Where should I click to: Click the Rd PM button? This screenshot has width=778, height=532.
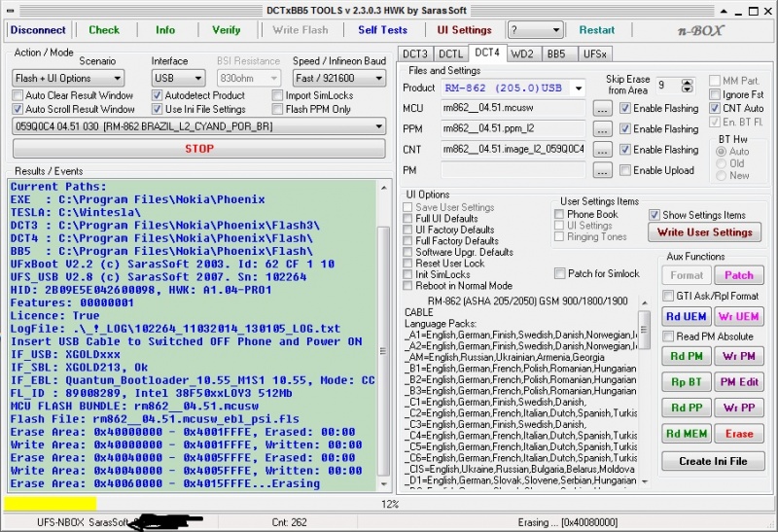pos(687,356)
